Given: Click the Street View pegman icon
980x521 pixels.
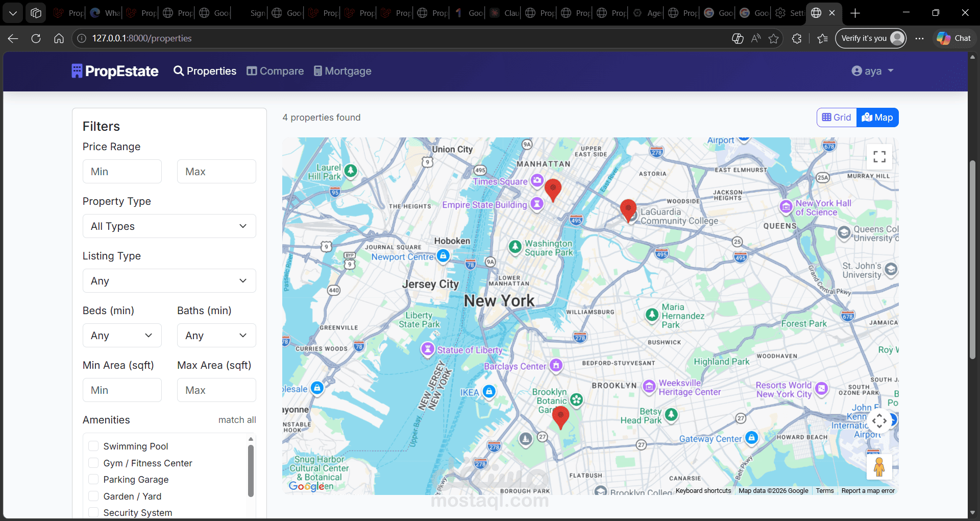Looking at the screenshot, I should (879, 467).
